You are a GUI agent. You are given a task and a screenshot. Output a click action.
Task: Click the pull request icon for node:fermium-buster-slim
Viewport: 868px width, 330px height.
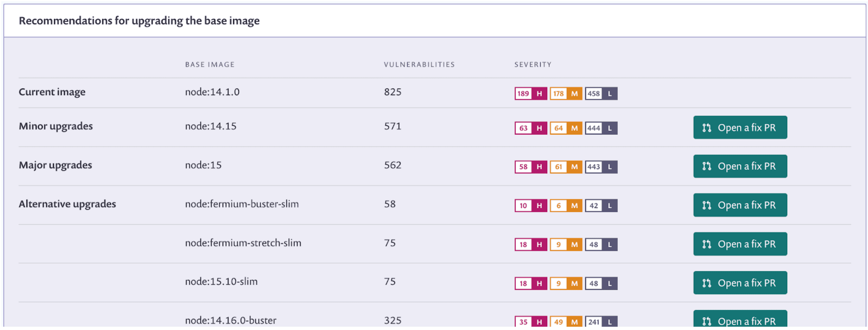[706, 205]
